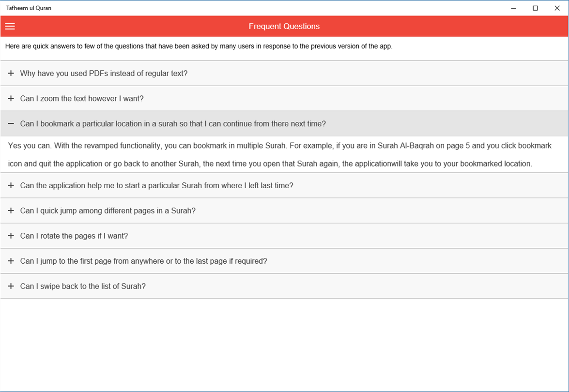
Task: Collapse bookmark question using minus icon
Action: (11, 124)
